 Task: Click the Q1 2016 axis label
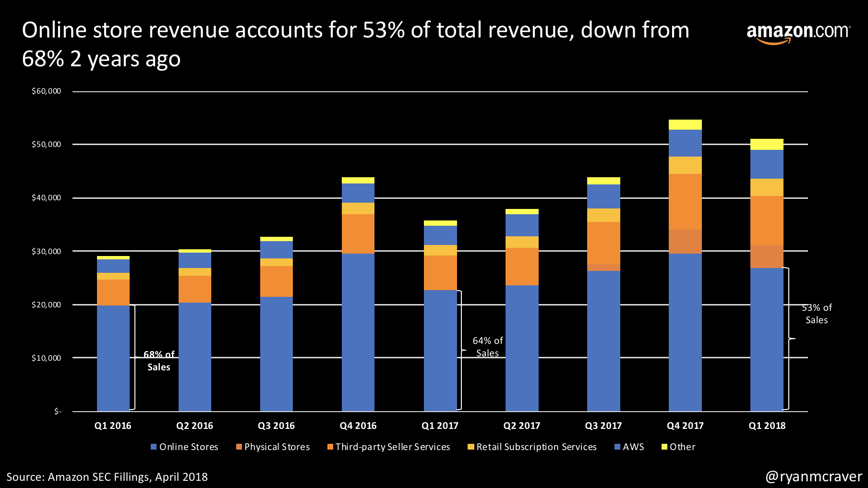pos(113,426)
